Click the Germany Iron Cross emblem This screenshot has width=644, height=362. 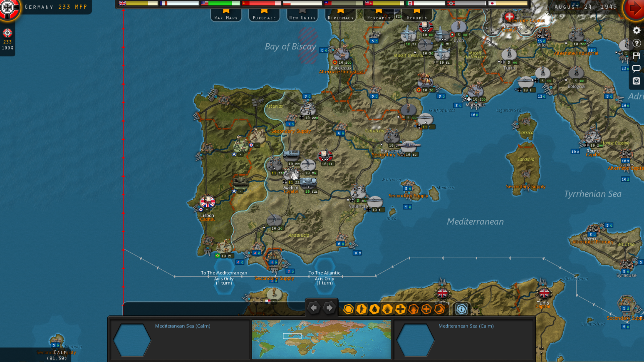tap(8, 8)
